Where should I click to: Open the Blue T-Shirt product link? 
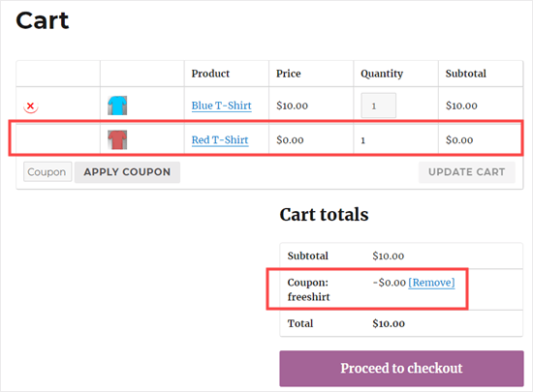coord(221,106)
